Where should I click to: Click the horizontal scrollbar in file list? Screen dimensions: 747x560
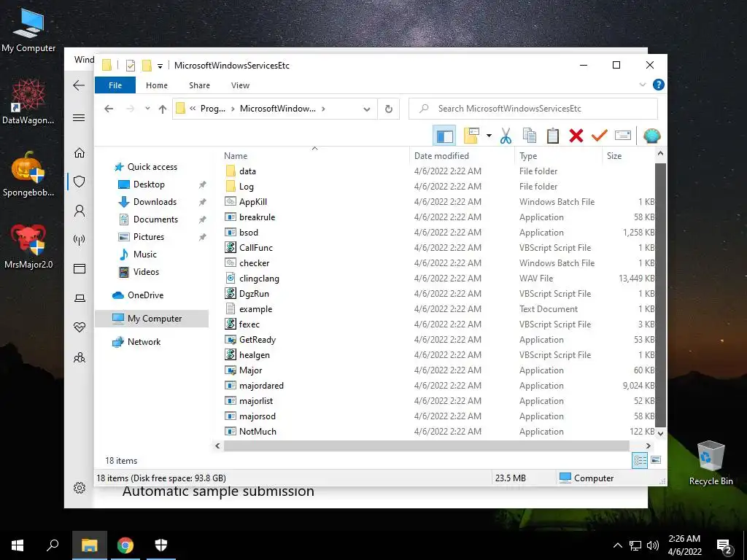tap(426, 446)
